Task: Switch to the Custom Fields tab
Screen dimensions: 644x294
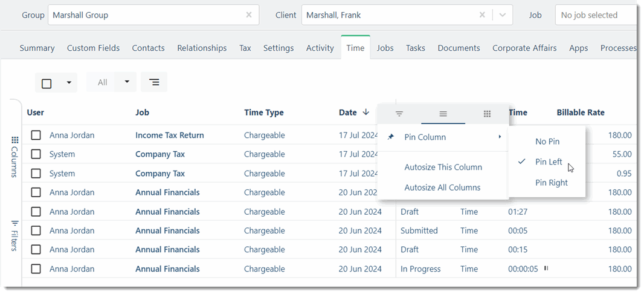Action: pyautogui.click(x=93, y=48)
